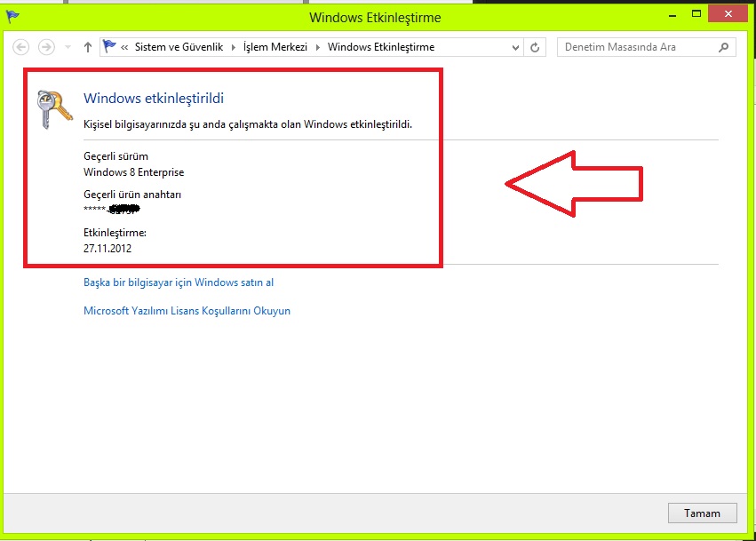Open the Sistem ve Güvenlik breadcrumb

[x=179, y=47]
